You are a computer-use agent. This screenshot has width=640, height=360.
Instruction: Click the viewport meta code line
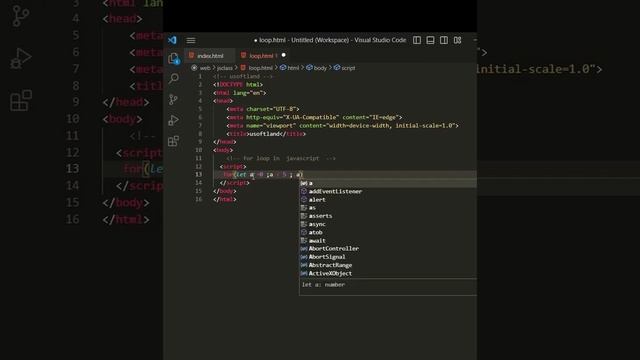pyautogui.click(x=342, y=126)
